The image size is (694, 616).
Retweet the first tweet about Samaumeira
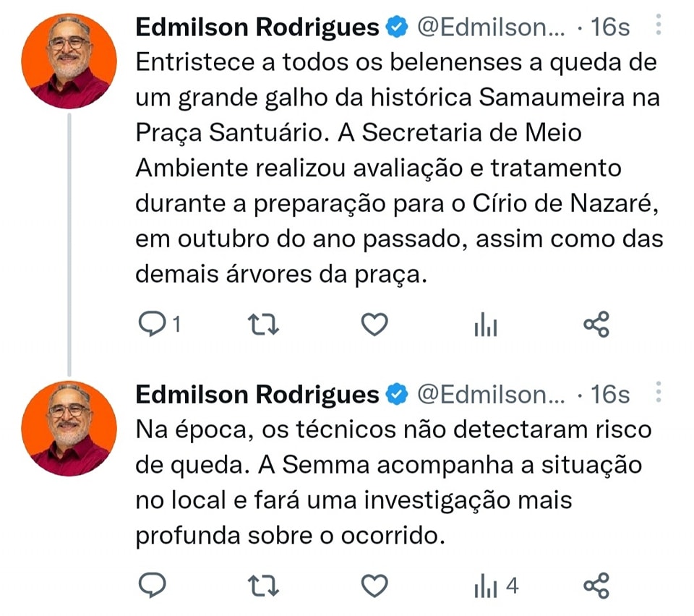coord(263,326)
